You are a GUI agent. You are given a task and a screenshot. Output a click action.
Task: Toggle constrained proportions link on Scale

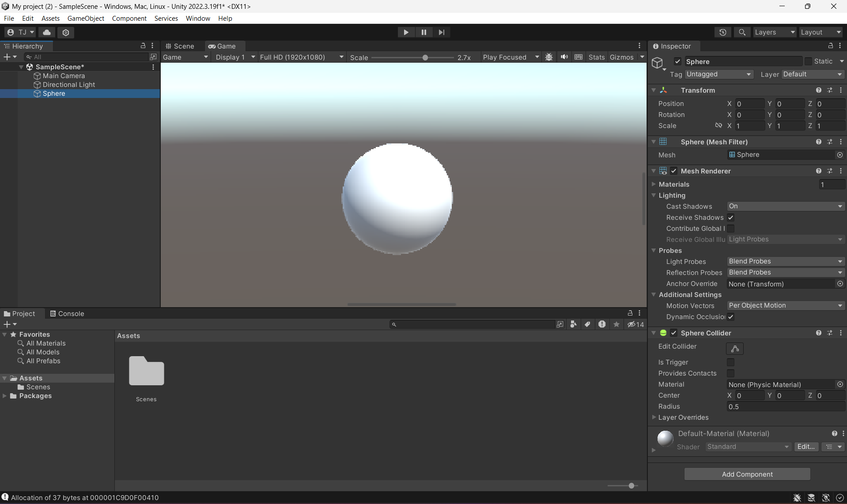[x=718, y=126]
